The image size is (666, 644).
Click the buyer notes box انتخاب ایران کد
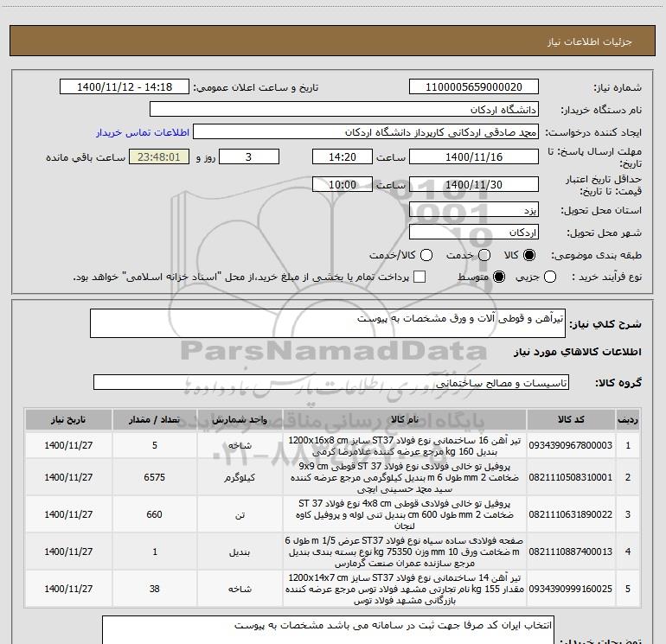328,630
